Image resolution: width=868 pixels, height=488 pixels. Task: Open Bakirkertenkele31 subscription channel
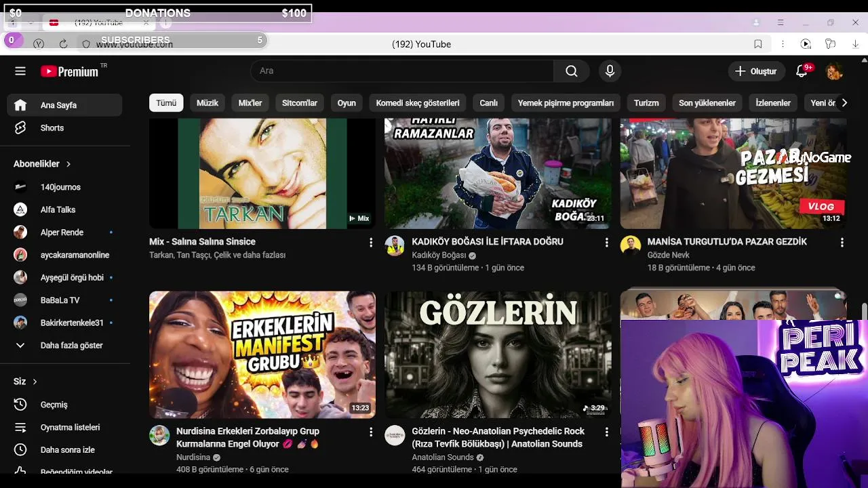[x=64, y=323]
